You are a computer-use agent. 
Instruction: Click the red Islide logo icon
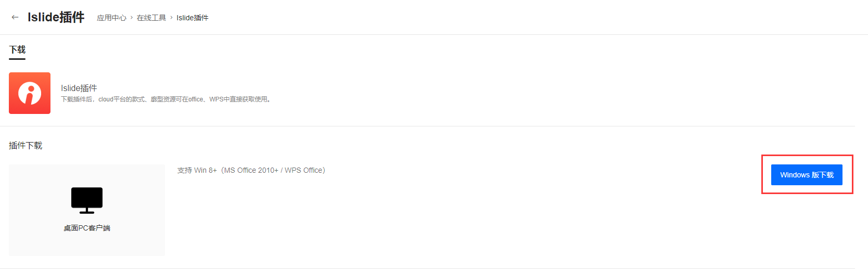point(30,93)
